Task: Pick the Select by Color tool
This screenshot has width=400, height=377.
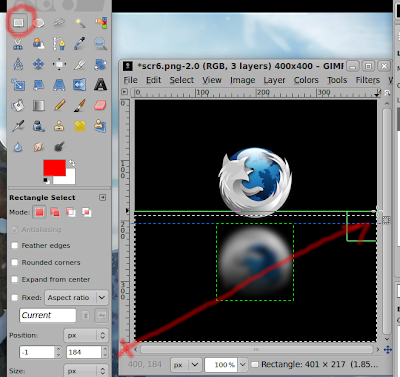Action: (x=101, y=23)
